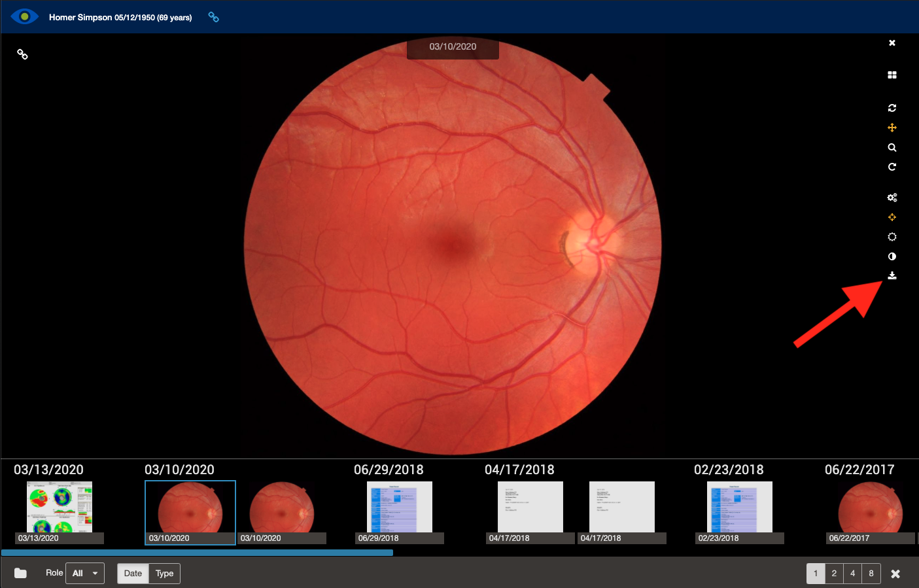The image size is (919, 588).
Task: Open the 03/13/2020 topography thumbnail
Action: coord(60,508)
